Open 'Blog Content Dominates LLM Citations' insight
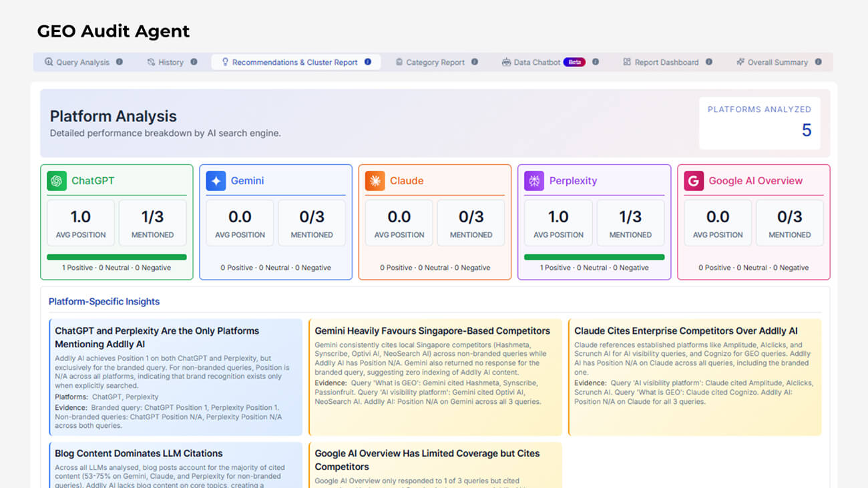Screen dimensions: 868x488 pyautogui.click(x=176, y=465)
